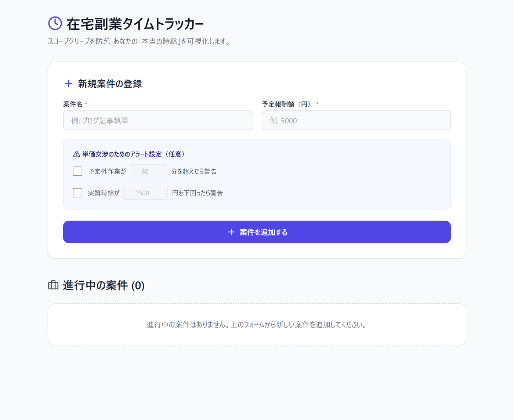Click the briefcase icon beside 進行中の案件
The image size is (514, 420).
coord(53,285)
